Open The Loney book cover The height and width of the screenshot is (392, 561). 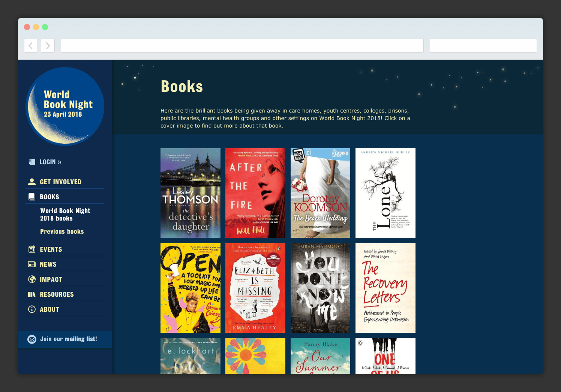coord(385,193)
